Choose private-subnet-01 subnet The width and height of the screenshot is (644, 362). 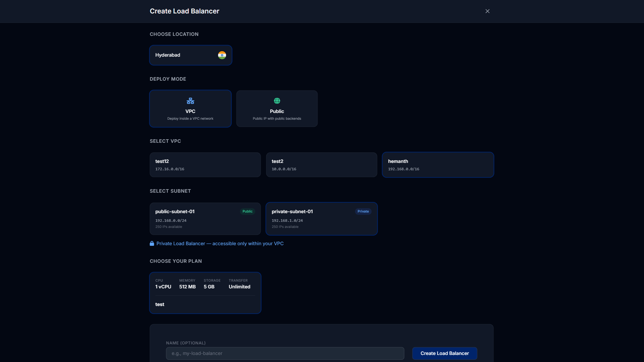[x=321, y=219]
